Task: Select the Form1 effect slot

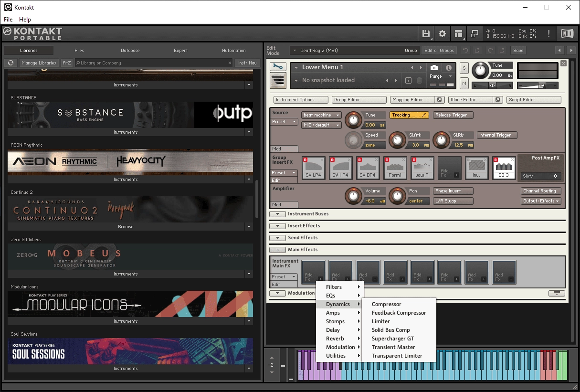Action: point(395,168)
